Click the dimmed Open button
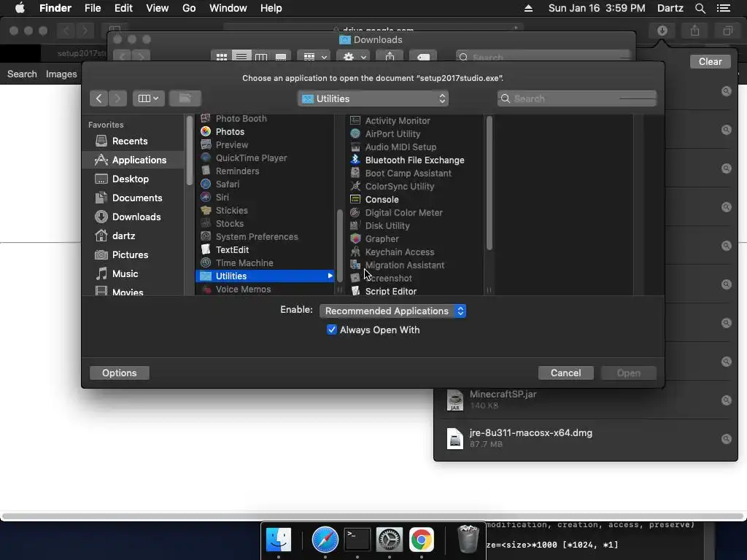Screen dimensions: 747x560 (628, 373)
